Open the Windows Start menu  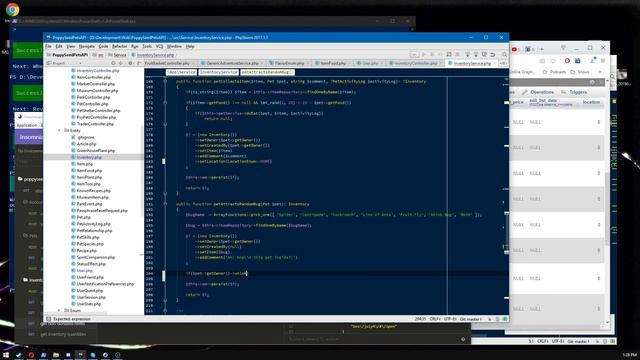[6, 355]
